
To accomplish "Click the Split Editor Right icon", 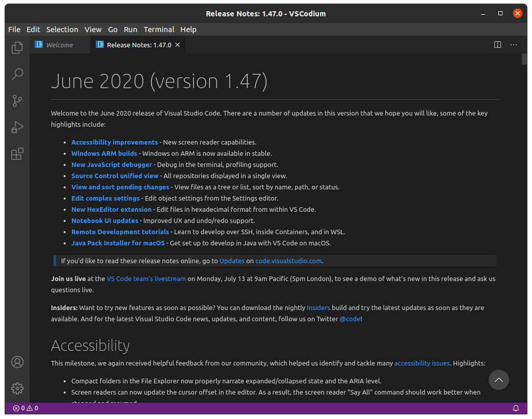I will tap(498, 45).
